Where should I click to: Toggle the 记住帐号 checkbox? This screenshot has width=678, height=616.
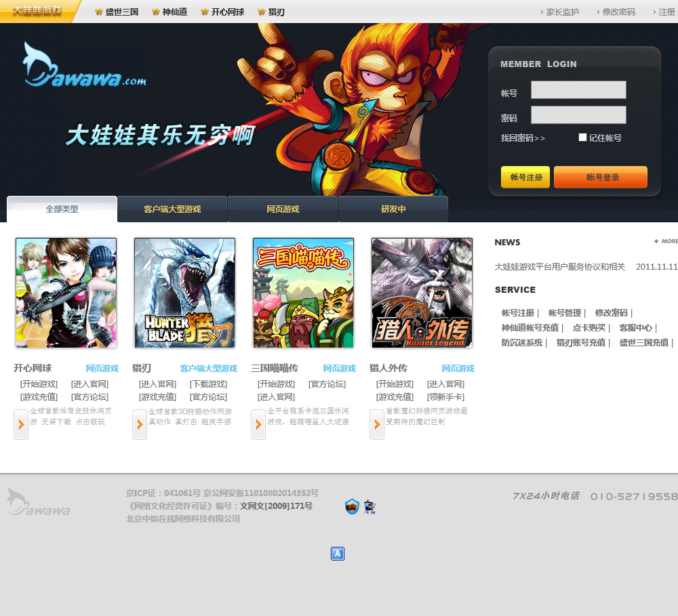[x=582, y=137]
